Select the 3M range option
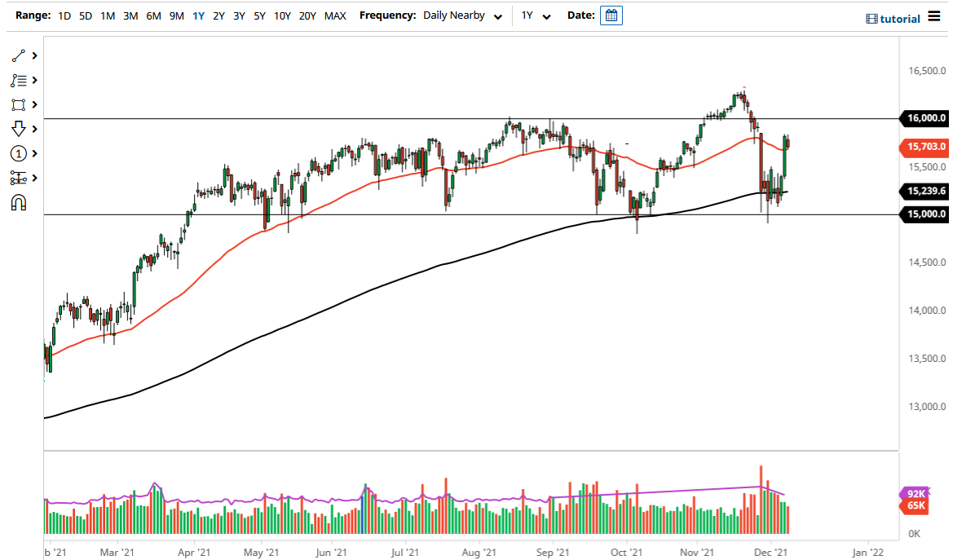The width and height of the screenshot is (953, 560). pyautogui.click(x=130, y=15)
